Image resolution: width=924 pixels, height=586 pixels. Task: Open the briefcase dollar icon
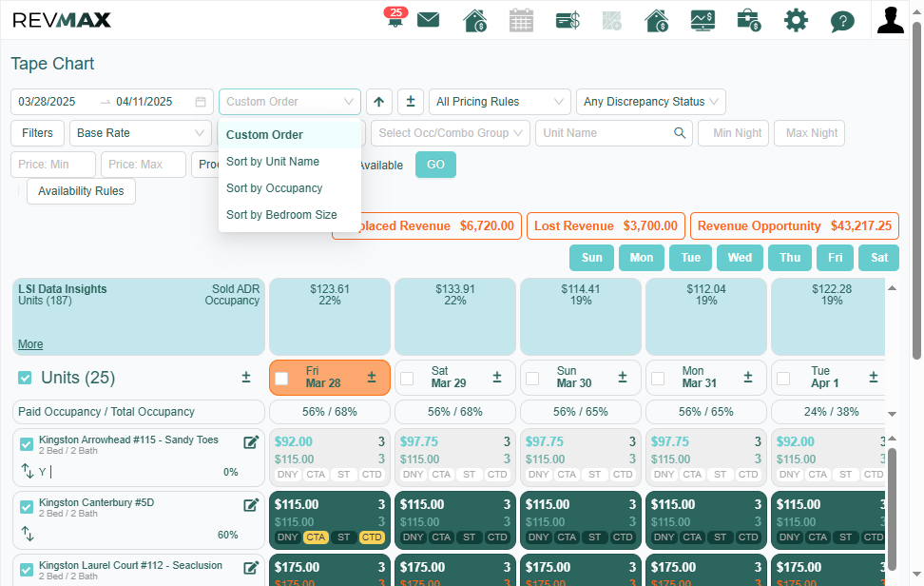tap(749, 21)
